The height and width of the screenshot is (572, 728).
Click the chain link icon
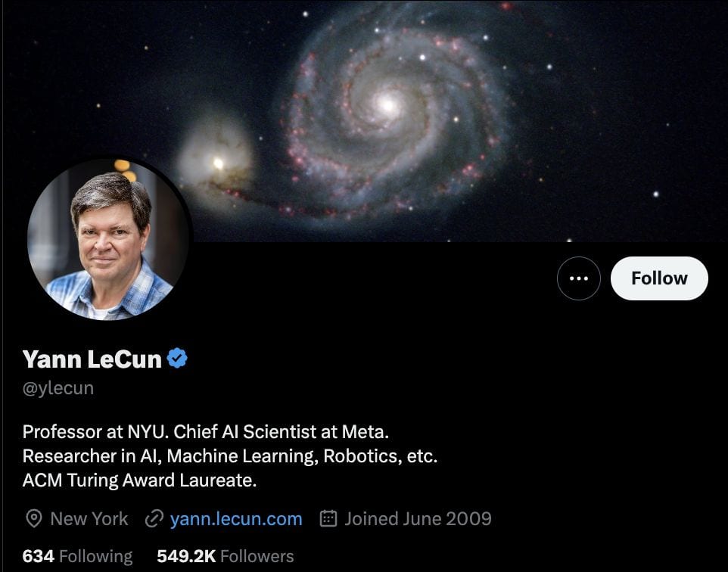pos(154,518)
